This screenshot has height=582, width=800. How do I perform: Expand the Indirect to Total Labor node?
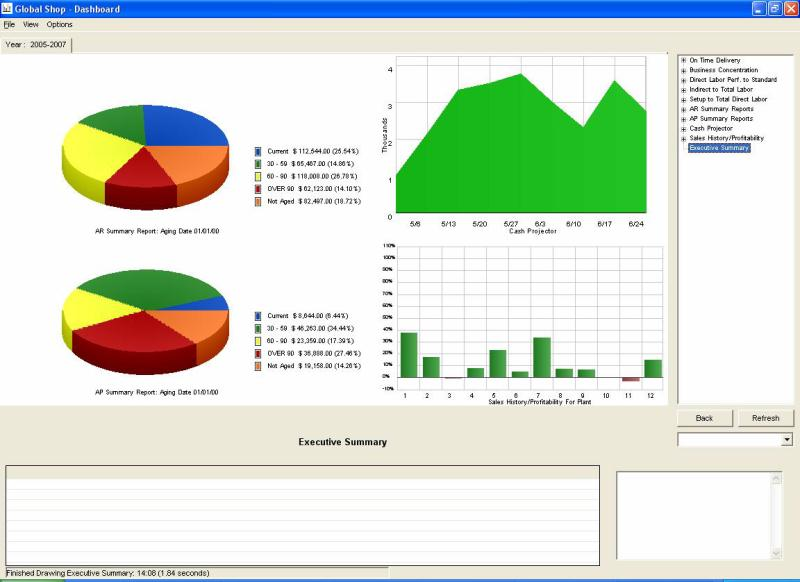point(684,90)
